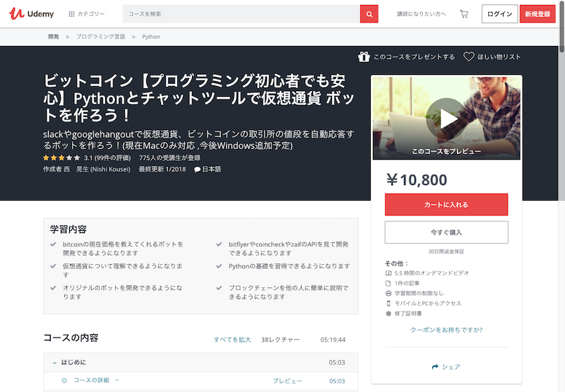Click checkmark beside 仮想通貨について item

(x=54, y=266)
